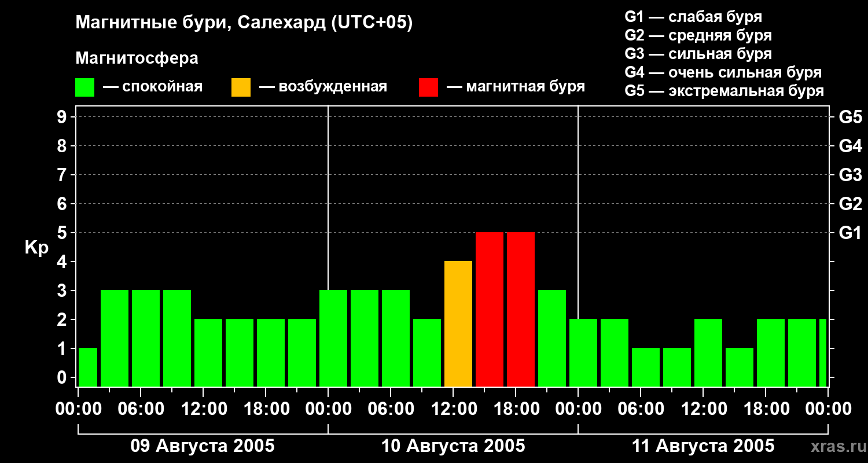Click the green Kp 3 bar right after the red bars
868x463 pixels.
(552, 338)
